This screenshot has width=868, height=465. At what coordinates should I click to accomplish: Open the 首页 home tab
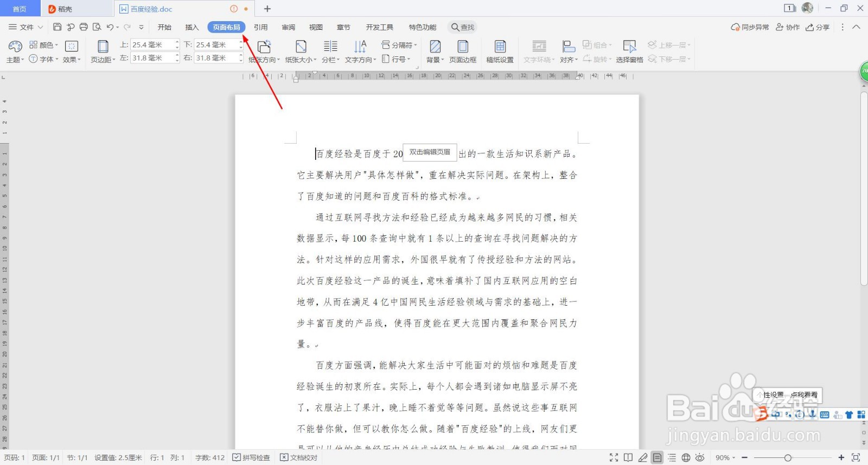coord(20,9)
